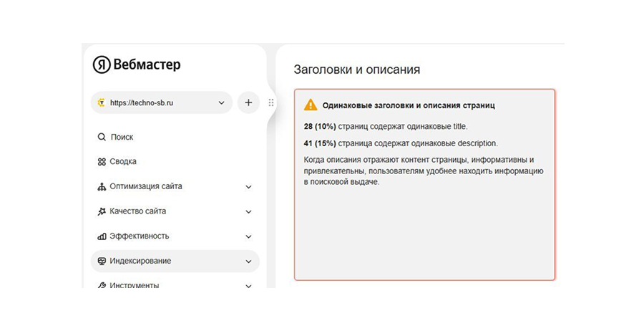Screen dimensions: 644x331
Task: Click the Качество сайта icon
Action: pyautogui.click(x=102, y=212)
